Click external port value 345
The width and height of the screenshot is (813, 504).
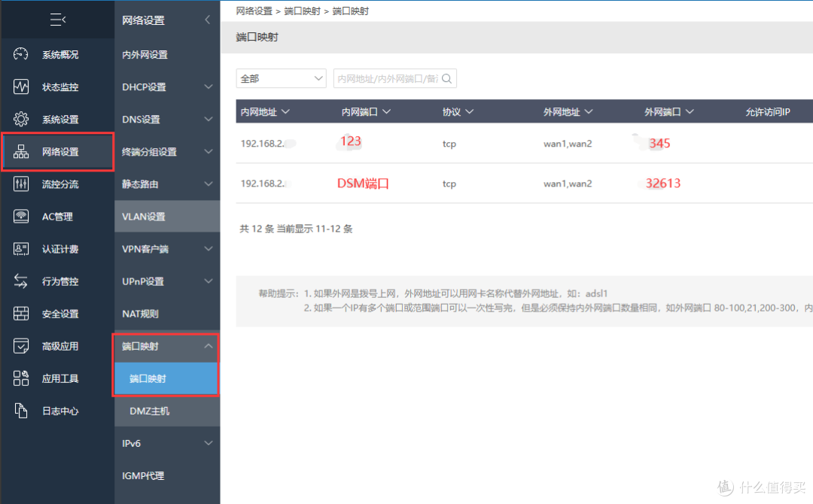pos(659,144)
